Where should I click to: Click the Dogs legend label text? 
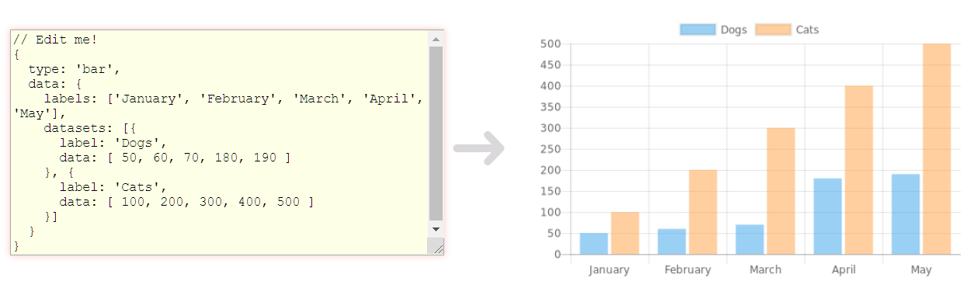coord(733,29)
